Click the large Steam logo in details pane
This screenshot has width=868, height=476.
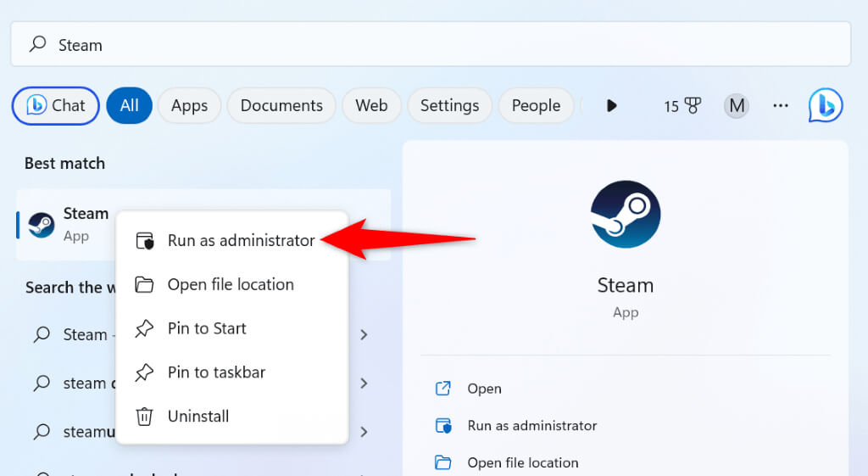625,215
